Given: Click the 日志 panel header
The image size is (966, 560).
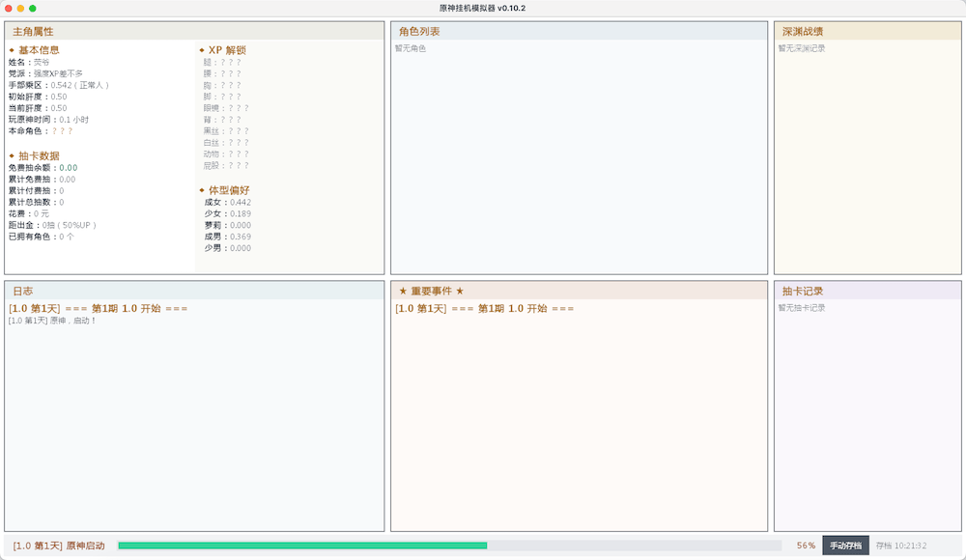Looking at the screenshot, I should coord(194,291).
